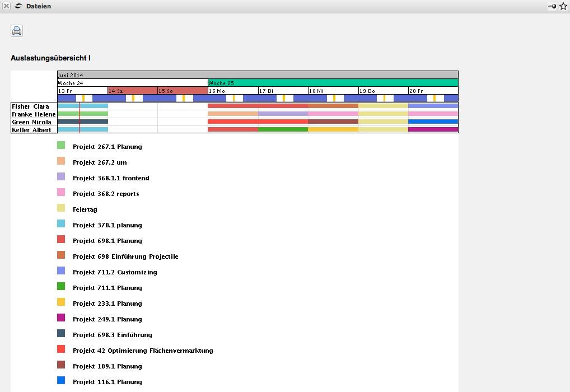Click the Projekt 42 Optimierung Flächenvermarktung label

point(143,351)
